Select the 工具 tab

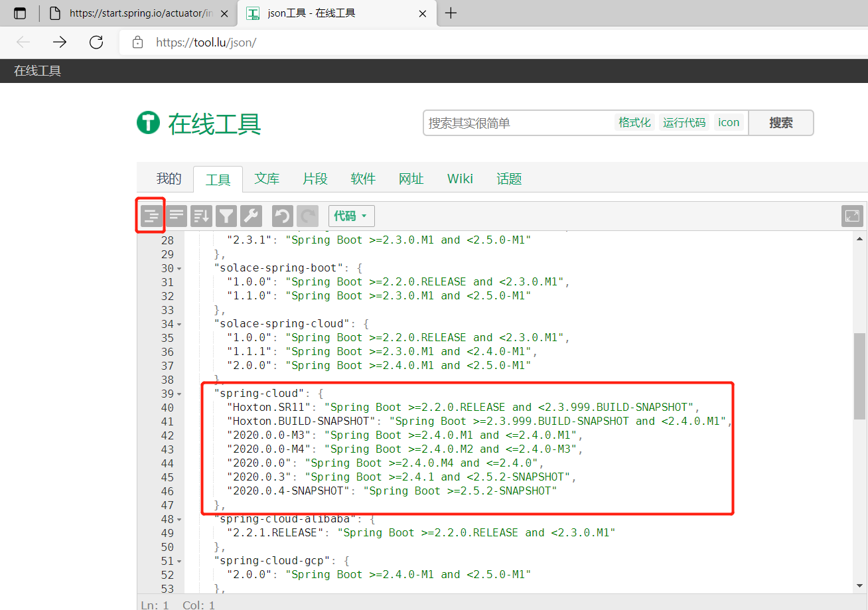point(218,179)
